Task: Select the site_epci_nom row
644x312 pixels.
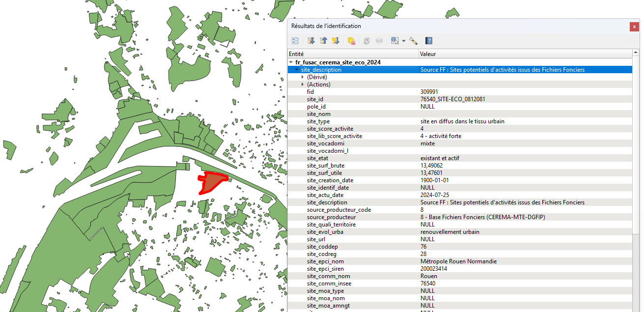Action: (x=325, y=261)
